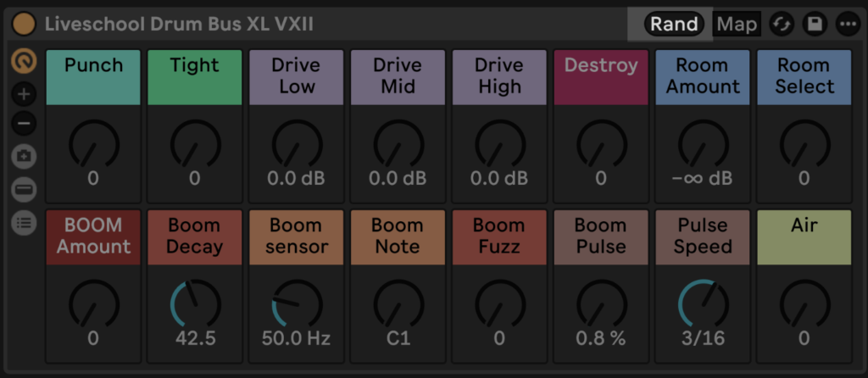
Task: Click the macro variations camera icon
Action: (x=24, y=157)
